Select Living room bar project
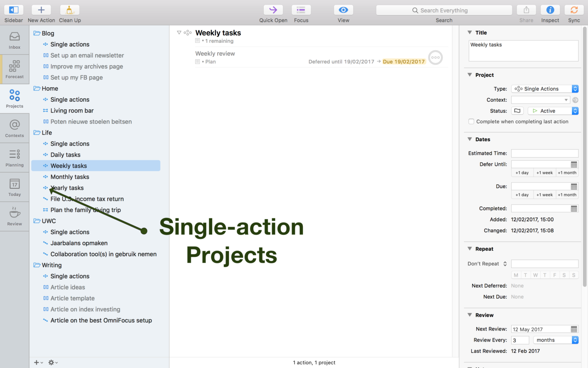 [x=72, y=111]
